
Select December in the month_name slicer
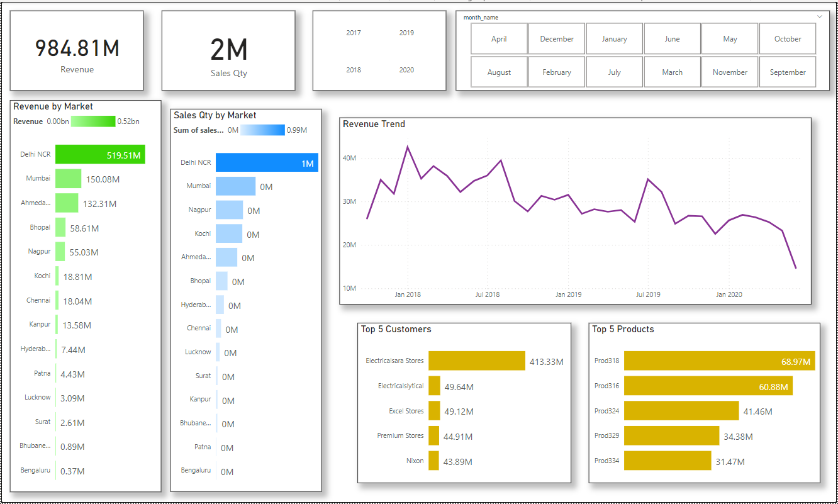tap(556, 38)
